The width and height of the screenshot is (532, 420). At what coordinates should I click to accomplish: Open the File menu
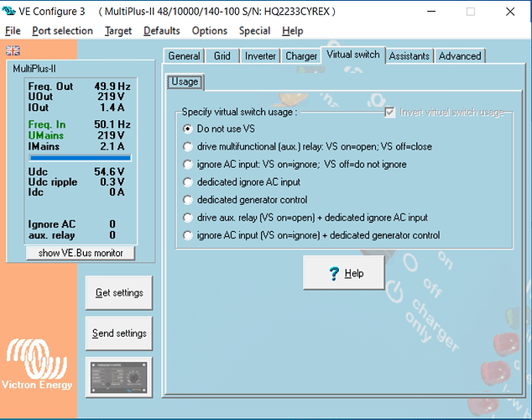point(13,31)
